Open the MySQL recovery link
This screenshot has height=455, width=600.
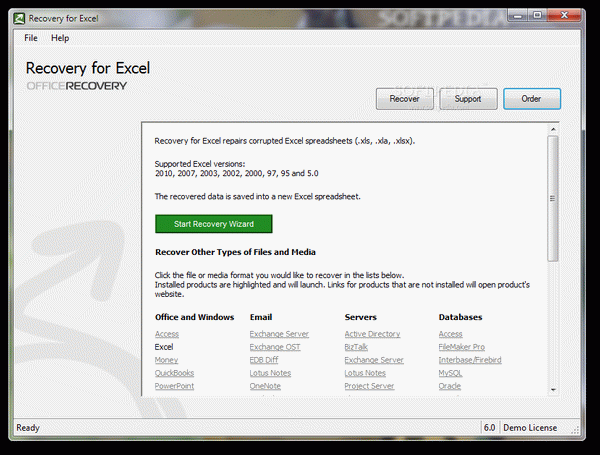tap(450, 373)
